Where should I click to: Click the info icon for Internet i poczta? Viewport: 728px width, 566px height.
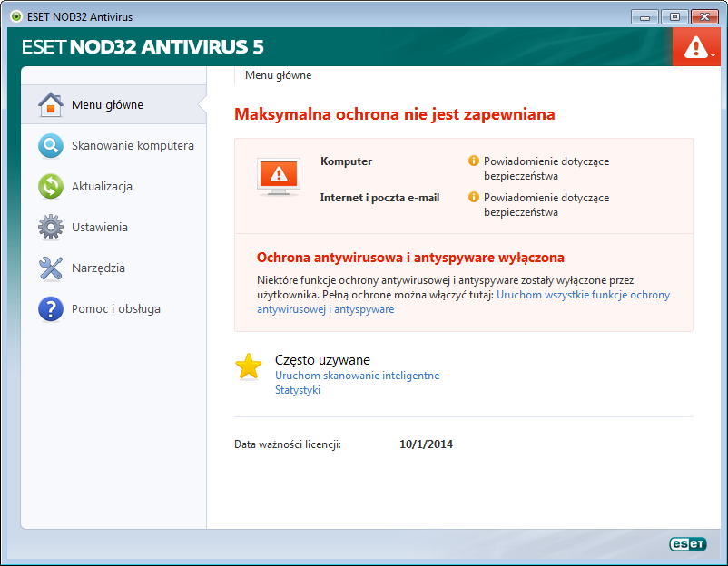(x=474, y=197)
